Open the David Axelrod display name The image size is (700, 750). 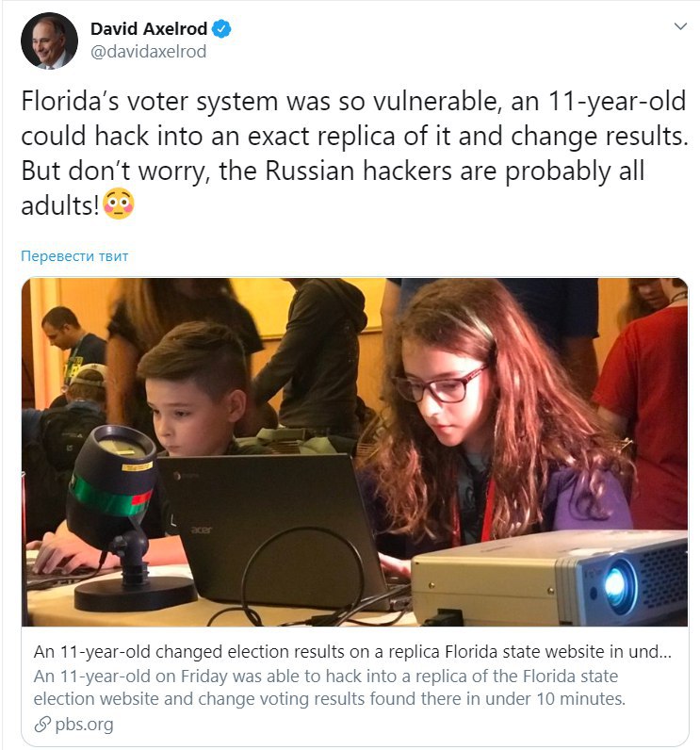149,28
